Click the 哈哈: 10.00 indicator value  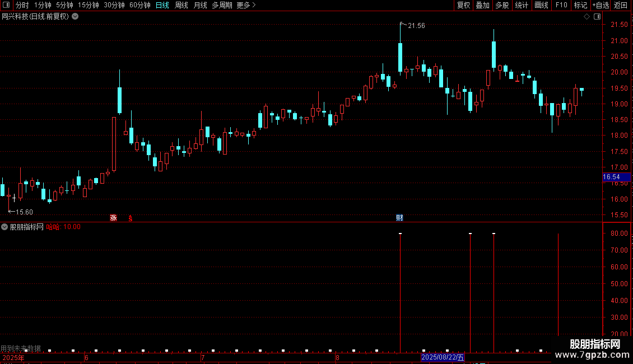pyautogui.click(x=63, y=227)
